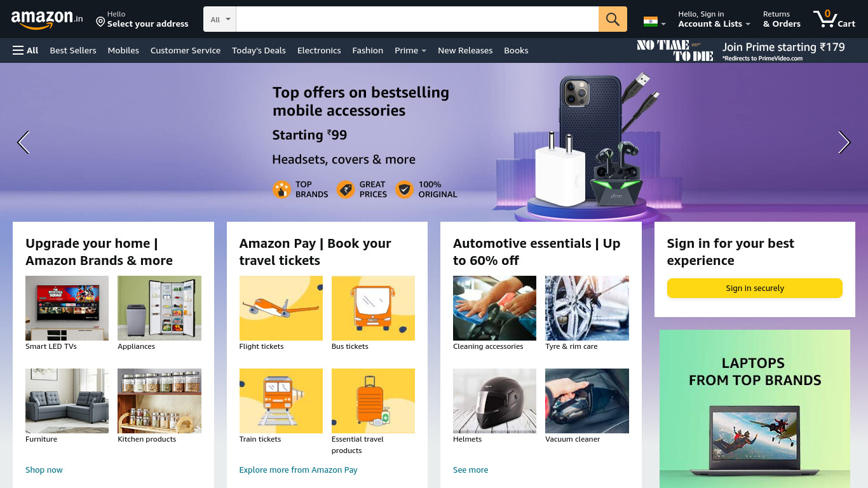Open the Flight tickets thumbnail
The image size is (868, 488).
(281, 308)
